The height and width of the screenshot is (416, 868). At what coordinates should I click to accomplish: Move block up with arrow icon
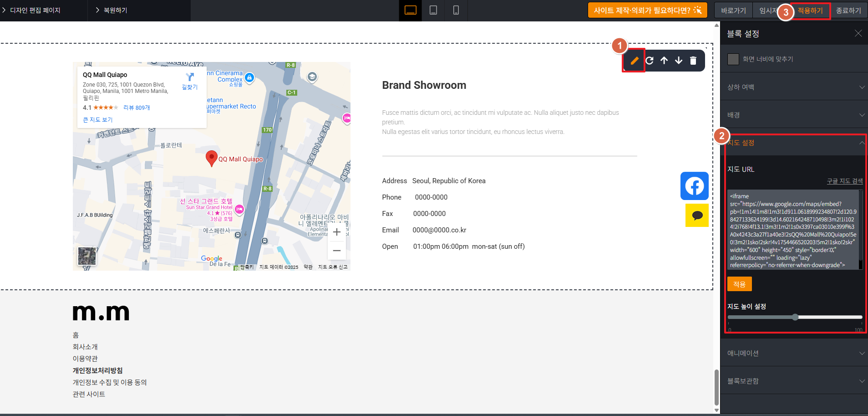point(664,61)
